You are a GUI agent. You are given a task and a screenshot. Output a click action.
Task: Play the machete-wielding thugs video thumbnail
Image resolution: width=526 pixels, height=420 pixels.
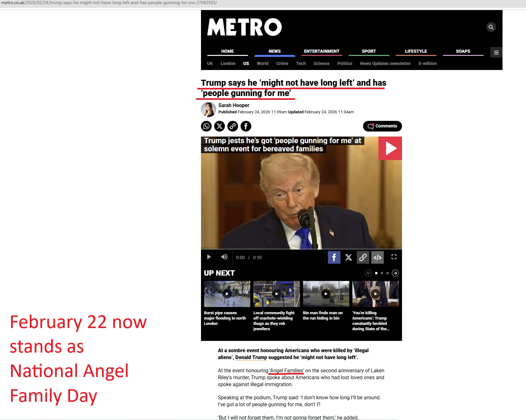[x=277, y=294]
